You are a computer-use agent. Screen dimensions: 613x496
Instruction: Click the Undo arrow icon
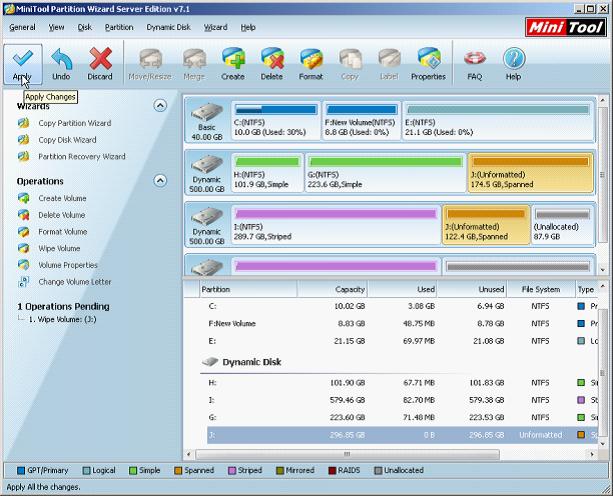coord(61,59)
